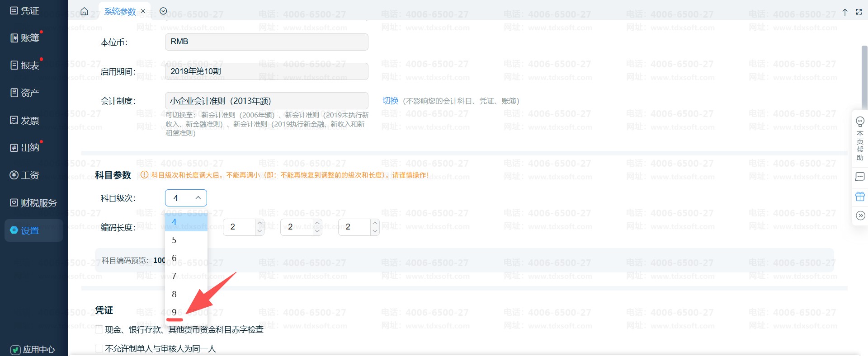Open the chat message icon on right

(860, 177)
